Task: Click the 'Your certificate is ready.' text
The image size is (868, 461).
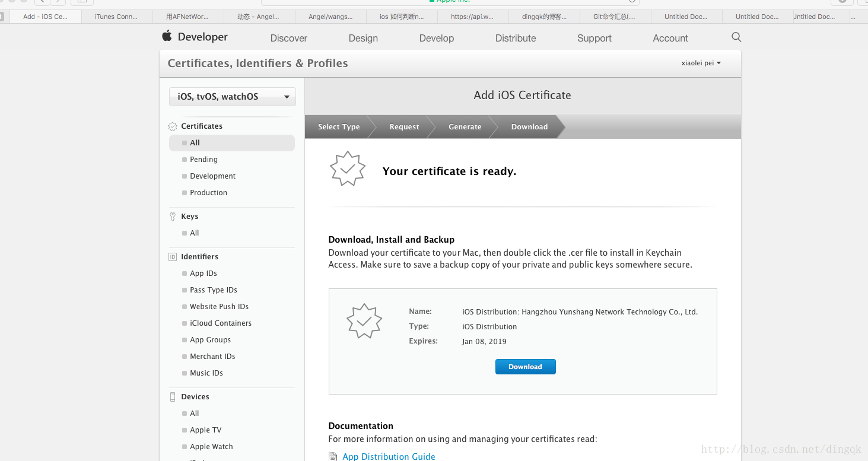Action: click(x=449, y=171)
